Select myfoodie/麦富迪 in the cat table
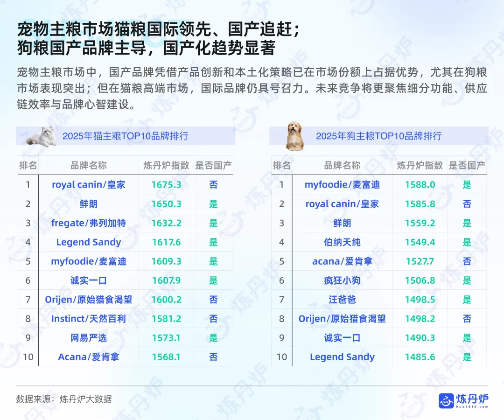504x420 pixels. 88,261
